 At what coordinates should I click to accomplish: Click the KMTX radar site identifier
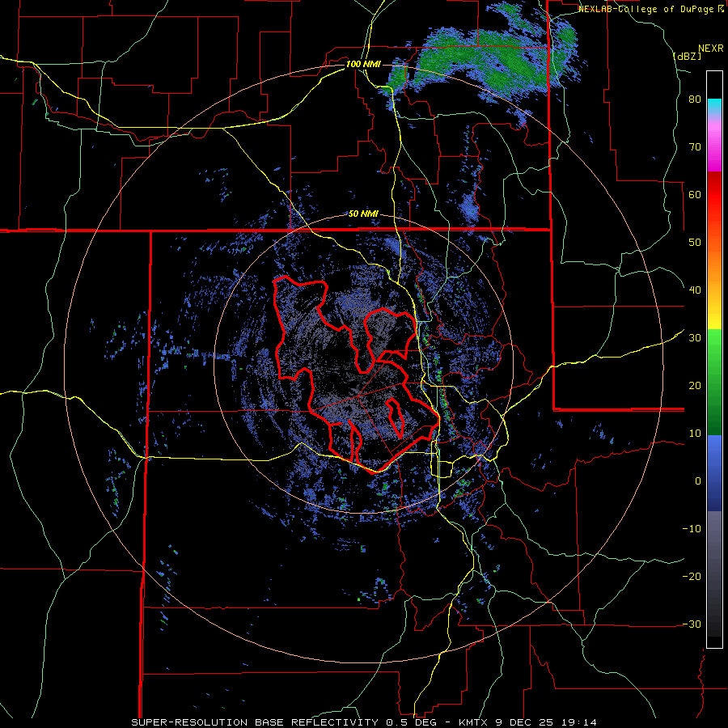tap(472, 722)
